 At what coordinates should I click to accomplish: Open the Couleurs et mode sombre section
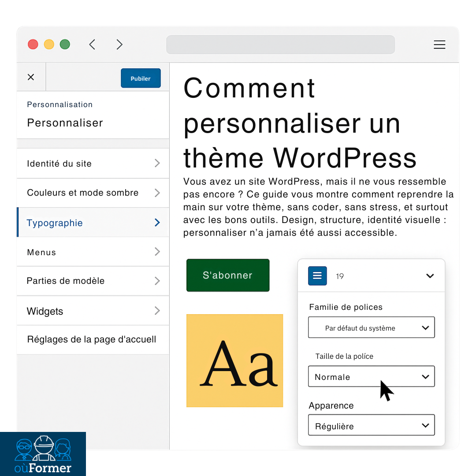click(x=93, y=193)
